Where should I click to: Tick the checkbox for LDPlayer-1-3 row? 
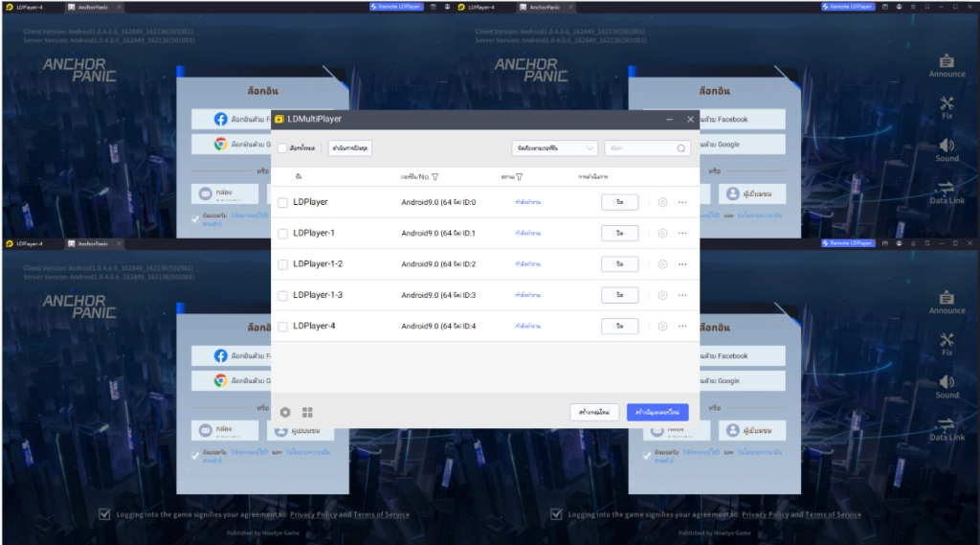282,295
